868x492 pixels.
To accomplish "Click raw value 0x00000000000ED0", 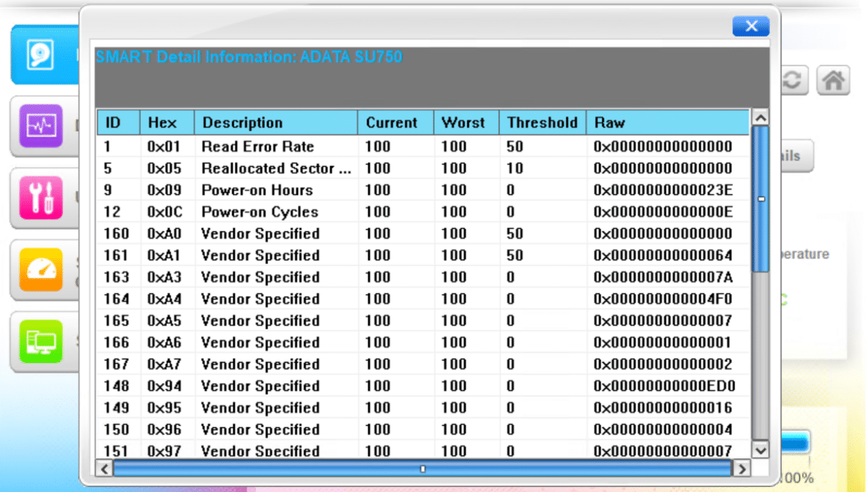I will [664, 387].
